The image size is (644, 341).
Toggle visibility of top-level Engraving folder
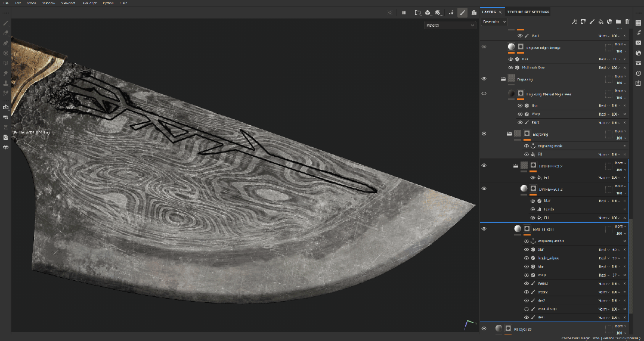[x=484, y=79]
